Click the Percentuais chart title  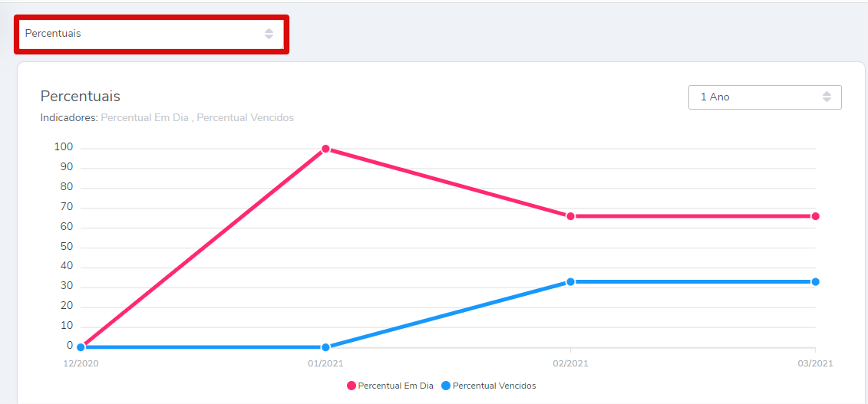(x=80, y=97)
